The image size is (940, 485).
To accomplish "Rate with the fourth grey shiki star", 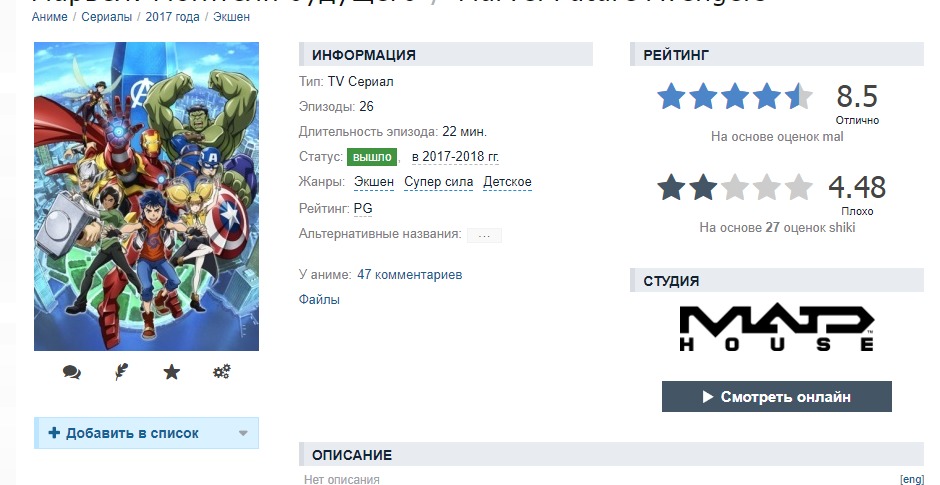I will [767, 187].
